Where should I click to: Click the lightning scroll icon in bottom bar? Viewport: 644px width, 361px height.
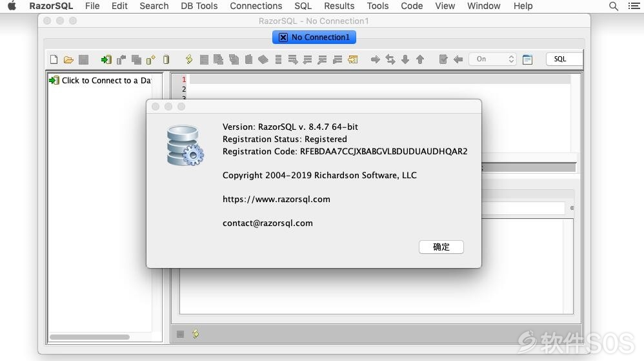coord(196,333)
